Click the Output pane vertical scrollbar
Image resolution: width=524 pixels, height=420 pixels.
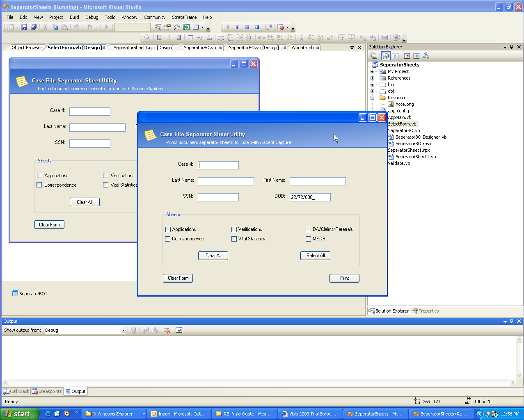[519, 357]
